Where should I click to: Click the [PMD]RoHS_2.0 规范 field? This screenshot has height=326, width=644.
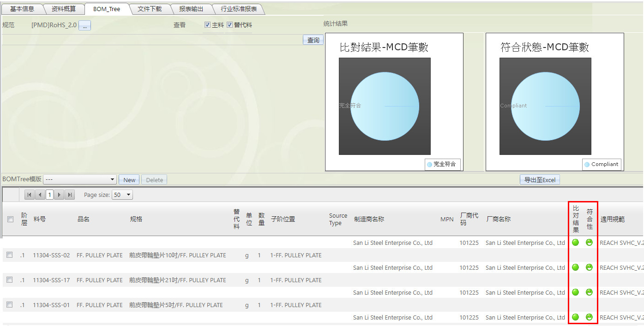[54, 25]
